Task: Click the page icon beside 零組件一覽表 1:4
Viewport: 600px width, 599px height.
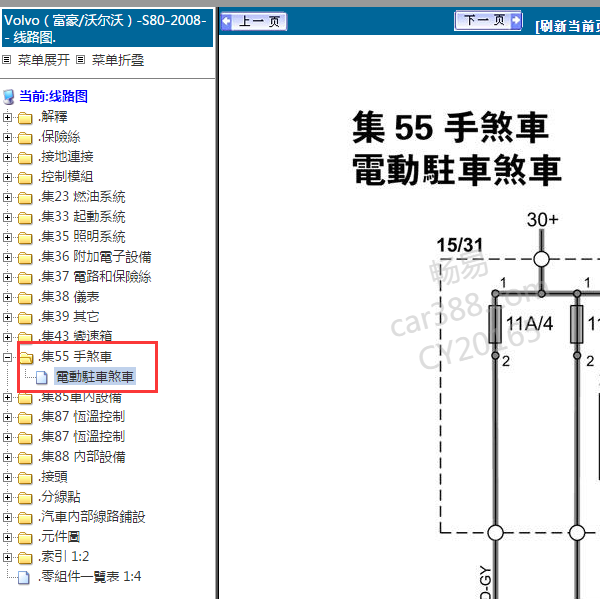Action: pyautogui.click(x=24, y=578)
